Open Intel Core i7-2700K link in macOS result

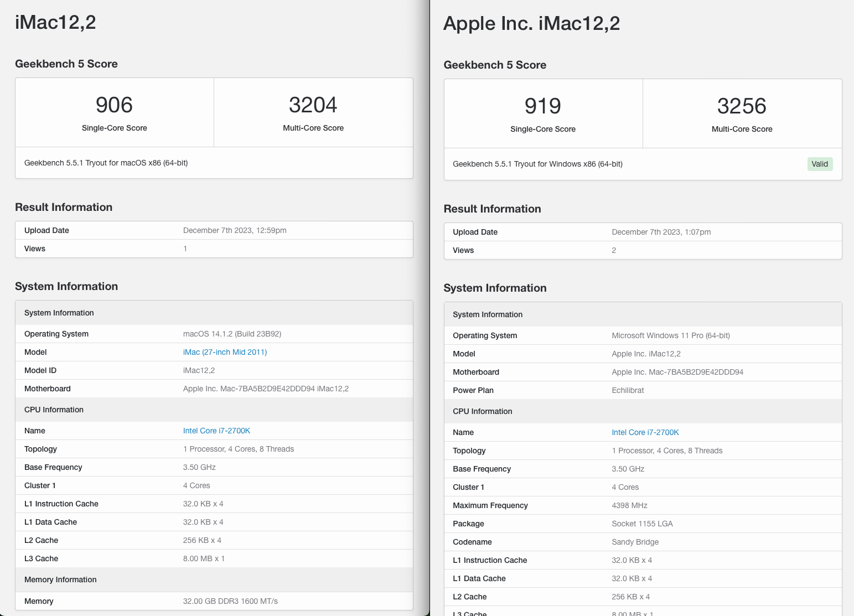click(216, 431)
